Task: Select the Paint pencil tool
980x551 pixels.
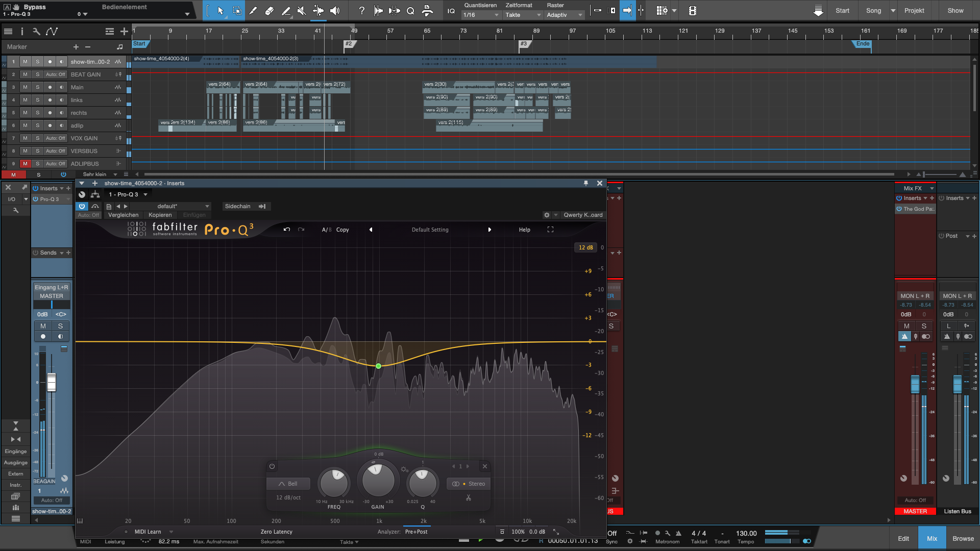Action: click(x=286, y=11)
